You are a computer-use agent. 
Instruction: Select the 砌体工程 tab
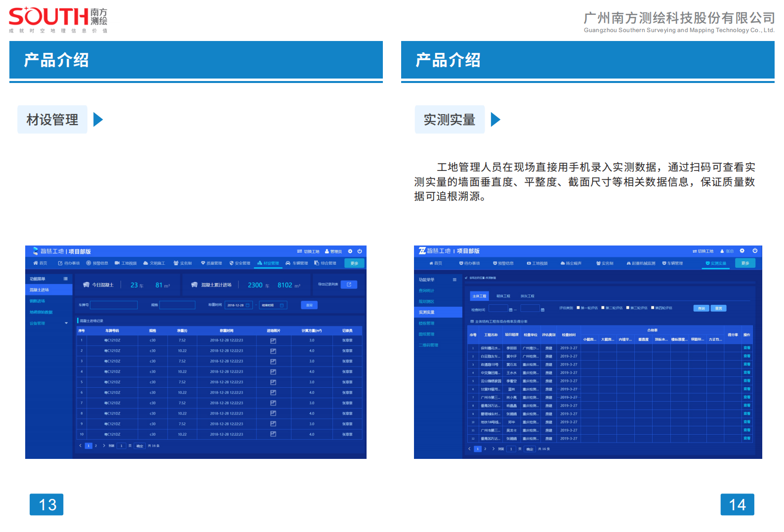(503, 296)
